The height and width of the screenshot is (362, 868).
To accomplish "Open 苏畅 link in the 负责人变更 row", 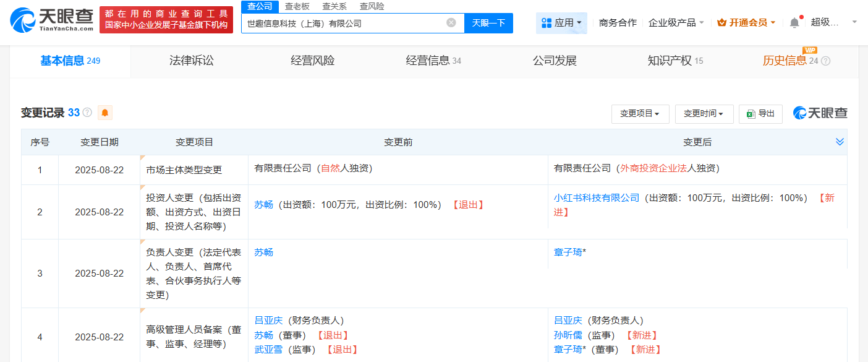I will coord(263,252).
